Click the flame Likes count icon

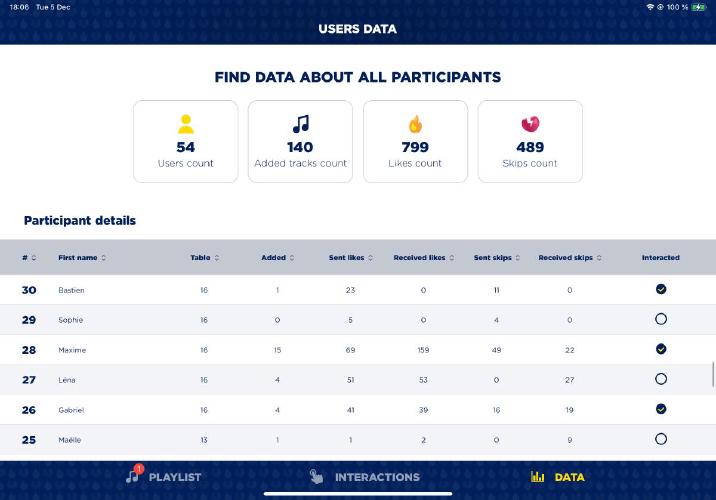[x=415, y=124]
